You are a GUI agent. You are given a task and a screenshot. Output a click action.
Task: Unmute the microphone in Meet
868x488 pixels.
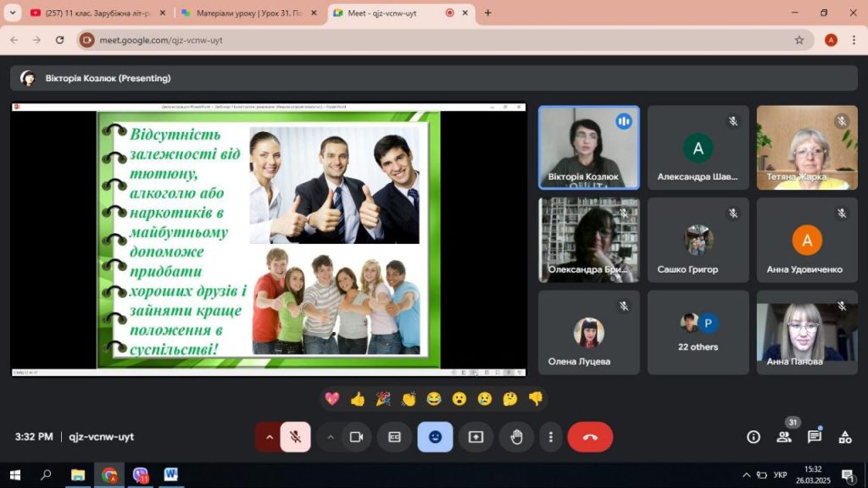point(295,437)
